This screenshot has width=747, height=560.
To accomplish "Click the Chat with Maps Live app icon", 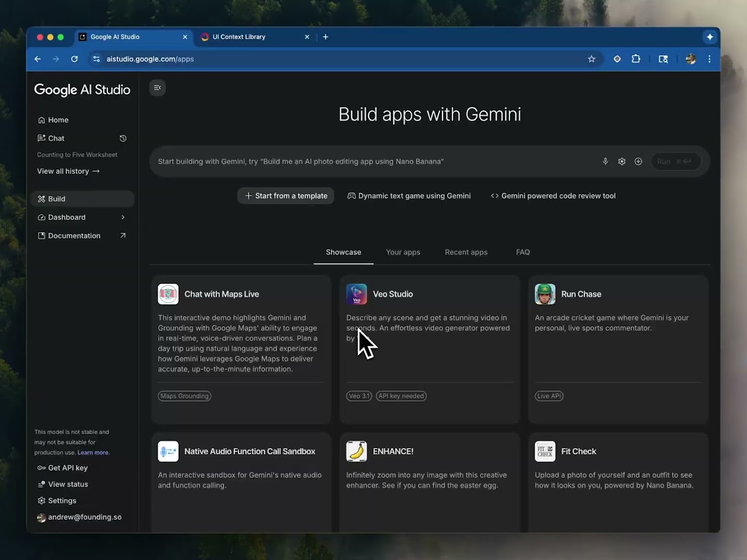I will (x=168, y=294).
